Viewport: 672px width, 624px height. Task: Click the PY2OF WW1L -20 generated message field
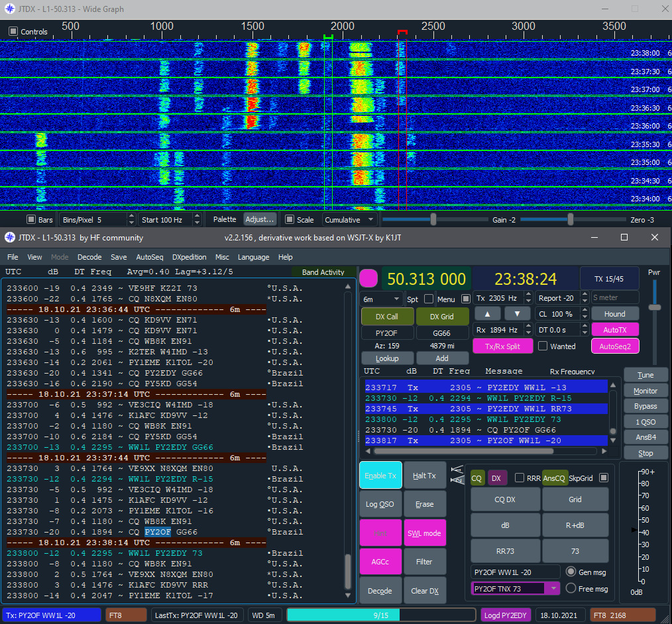point(515,572)
